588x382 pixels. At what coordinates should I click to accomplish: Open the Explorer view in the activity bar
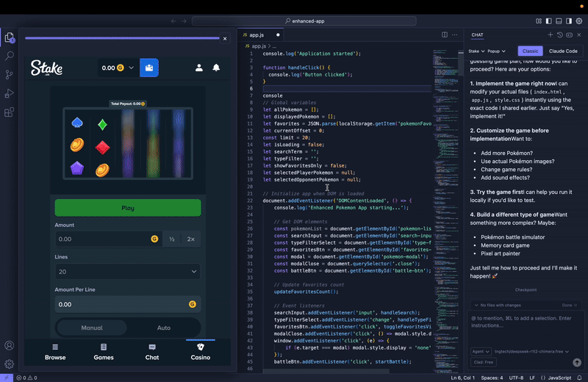point(10,37)
